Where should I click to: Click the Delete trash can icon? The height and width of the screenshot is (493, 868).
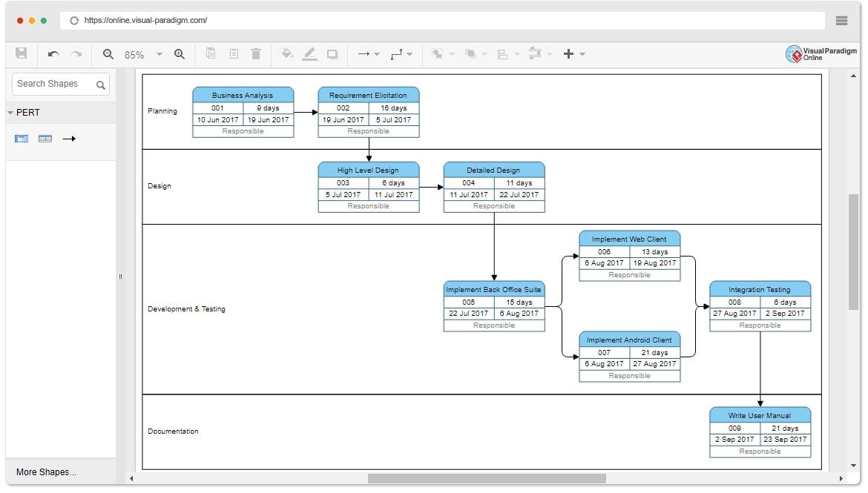point(256,54)
